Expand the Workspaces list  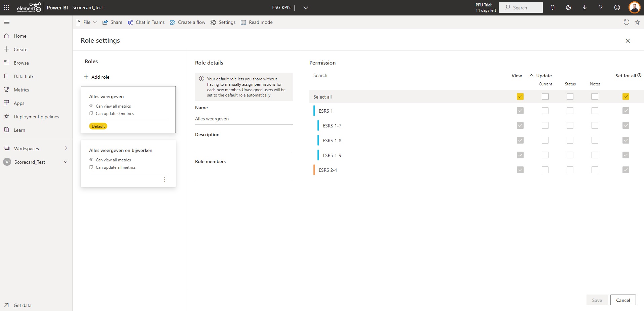66,148
